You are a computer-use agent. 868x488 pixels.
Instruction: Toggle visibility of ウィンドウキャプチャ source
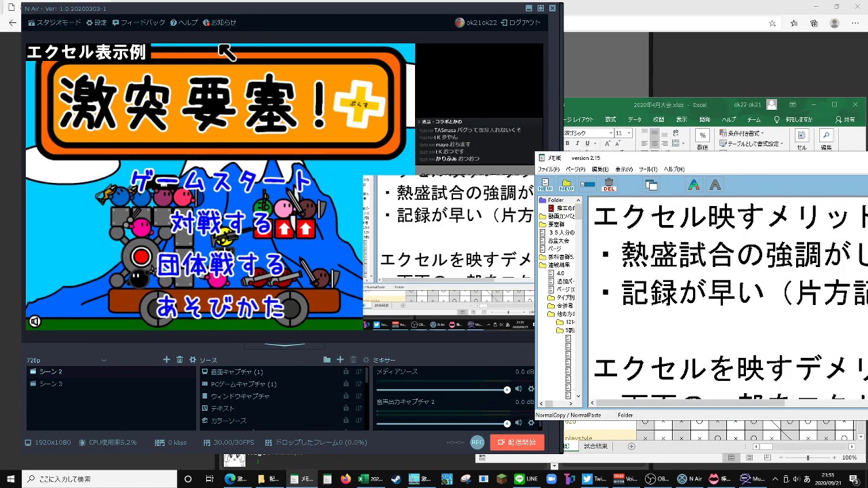[359, 396]
